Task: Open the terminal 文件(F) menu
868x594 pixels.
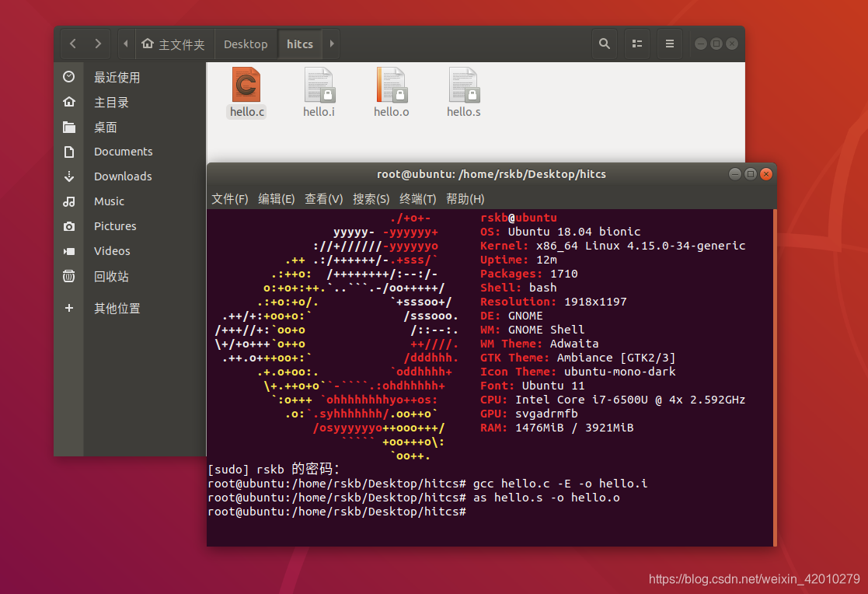Action: (230, 199)
